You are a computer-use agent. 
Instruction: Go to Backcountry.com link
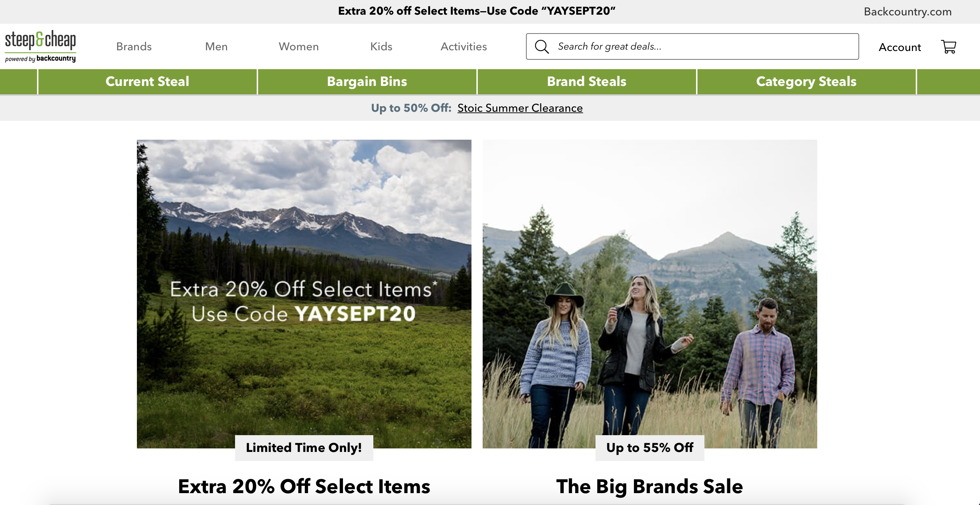908,12
